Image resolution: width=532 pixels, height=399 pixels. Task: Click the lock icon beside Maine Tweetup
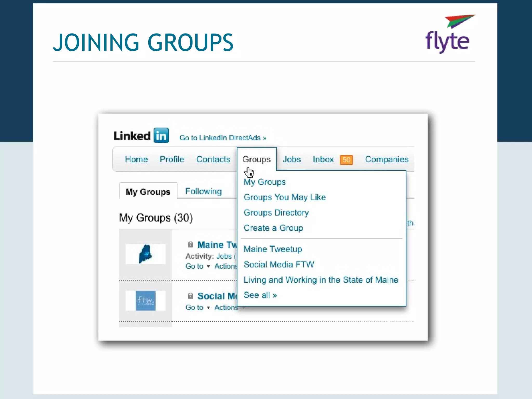tap(190, 244)
